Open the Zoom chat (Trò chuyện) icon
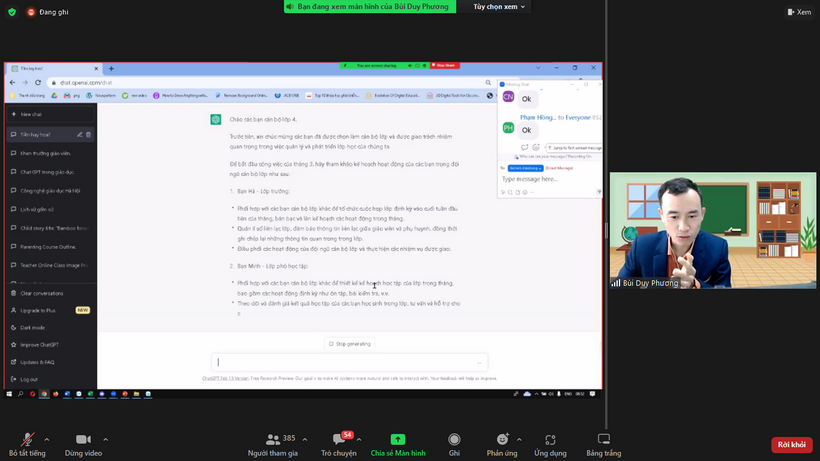Viewport: 820px width, 461px height. [338, 440]
